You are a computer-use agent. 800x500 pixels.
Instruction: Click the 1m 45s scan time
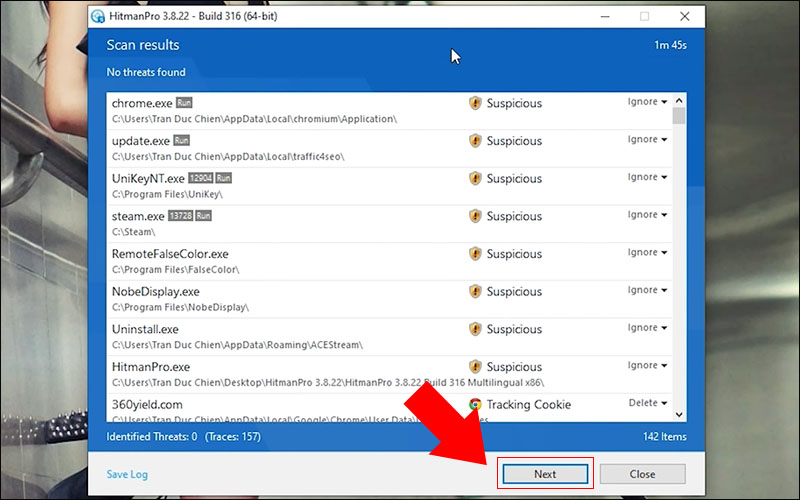[x=670, y=45]
